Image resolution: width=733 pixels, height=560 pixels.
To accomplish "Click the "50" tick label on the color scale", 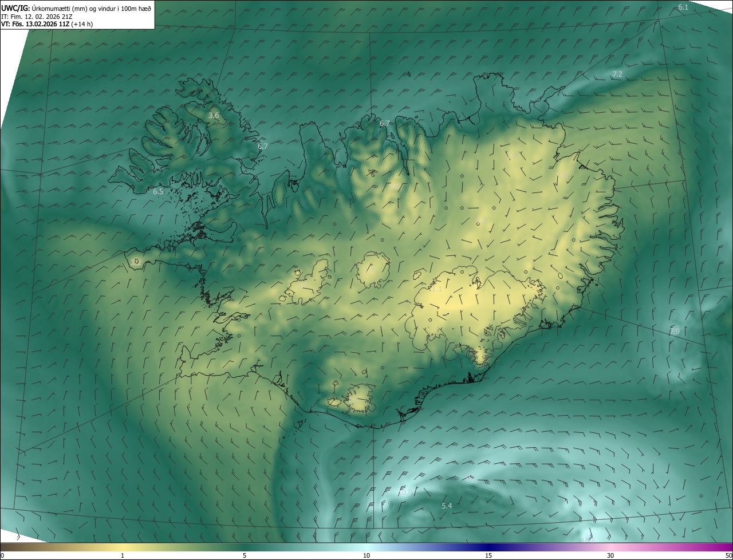I will tap(728, 555).
